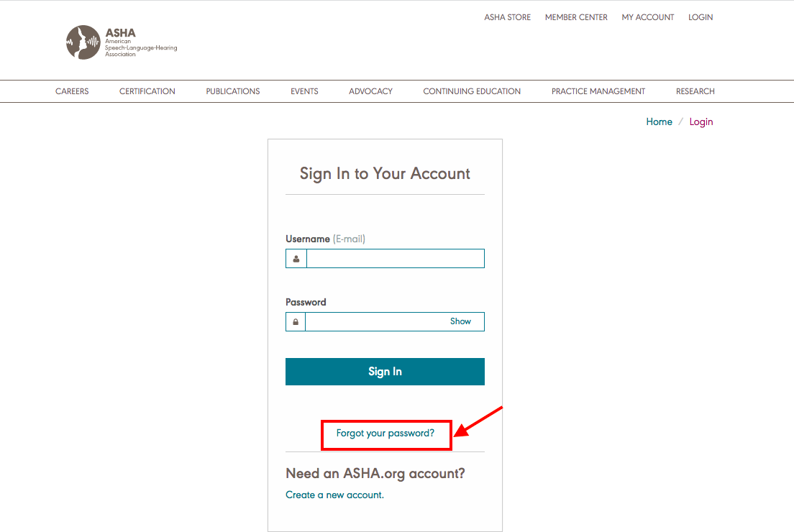The image size is (794, 532).
Task: Open the Publications menu
Action: point(233,91)
